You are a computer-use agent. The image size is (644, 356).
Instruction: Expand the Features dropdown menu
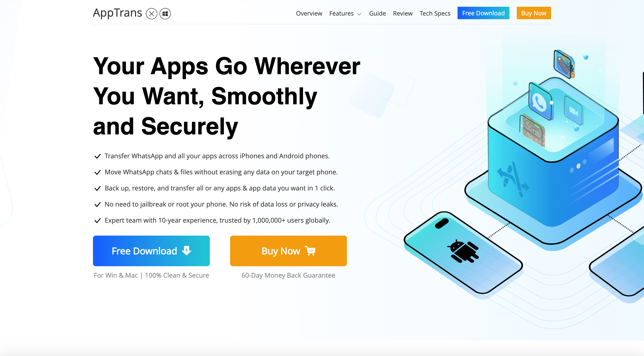[x=345, y=13]
